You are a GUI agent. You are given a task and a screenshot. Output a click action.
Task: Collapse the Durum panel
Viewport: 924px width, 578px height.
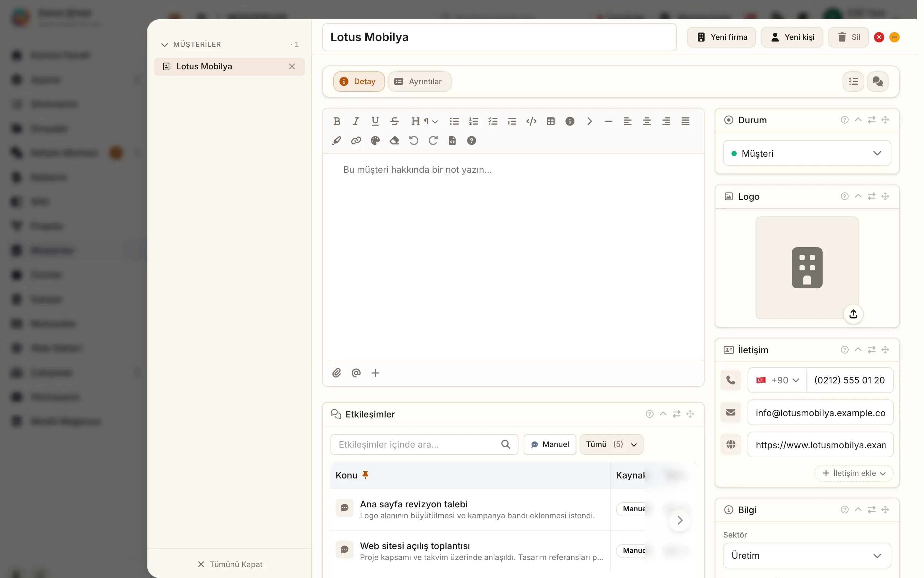(858, 120)
